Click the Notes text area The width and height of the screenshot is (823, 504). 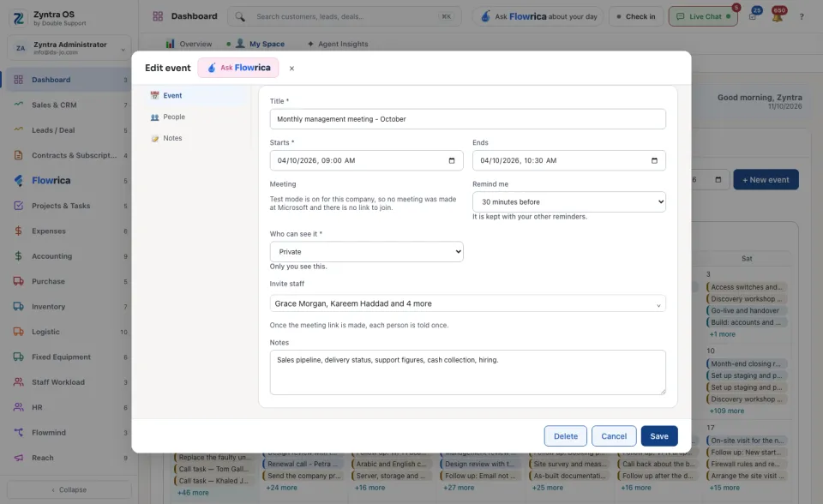click(x=468, y=372)
